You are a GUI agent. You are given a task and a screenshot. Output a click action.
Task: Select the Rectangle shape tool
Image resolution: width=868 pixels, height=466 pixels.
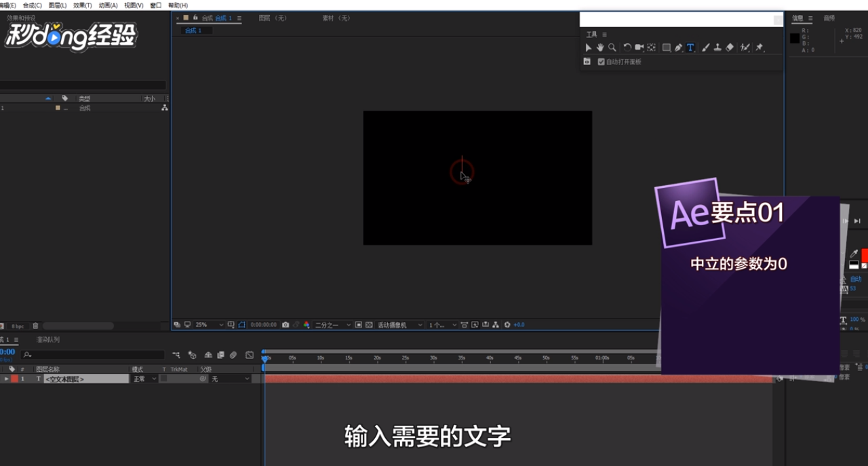[667, 47]
